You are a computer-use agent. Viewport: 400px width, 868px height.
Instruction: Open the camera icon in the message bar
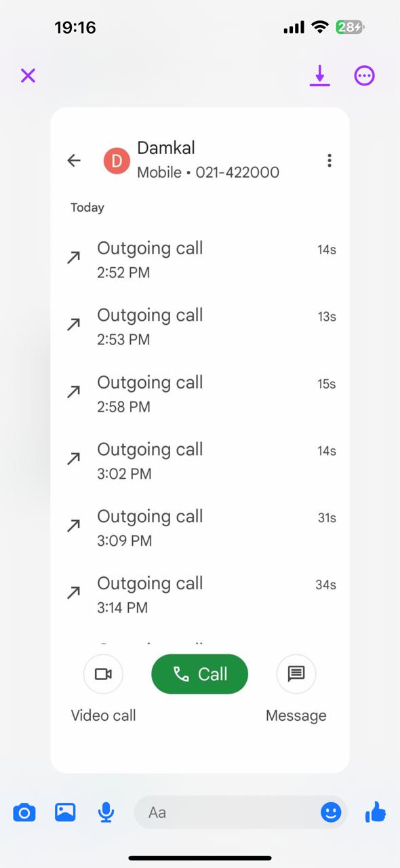pos(24,812)
